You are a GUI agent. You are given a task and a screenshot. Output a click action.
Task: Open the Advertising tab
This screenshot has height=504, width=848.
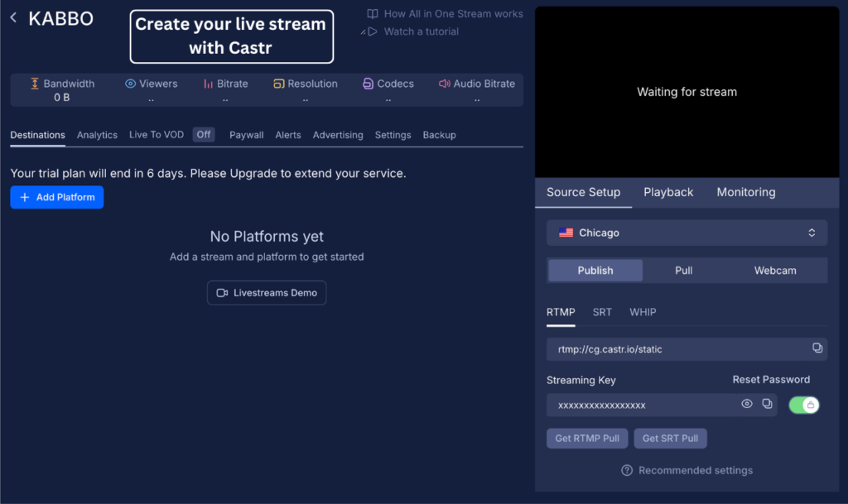point(338,135)
